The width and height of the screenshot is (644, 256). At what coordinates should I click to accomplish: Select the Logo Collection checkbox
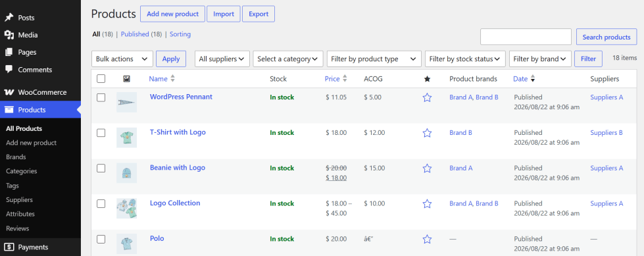101,203
